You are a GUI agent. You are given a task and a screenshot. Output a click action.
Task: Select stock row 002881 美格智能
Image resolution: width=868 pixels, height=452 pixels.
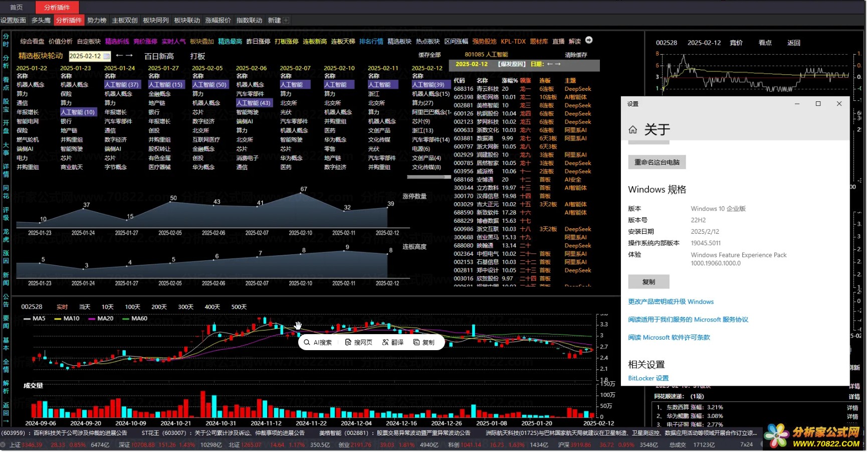click(523, 105)
